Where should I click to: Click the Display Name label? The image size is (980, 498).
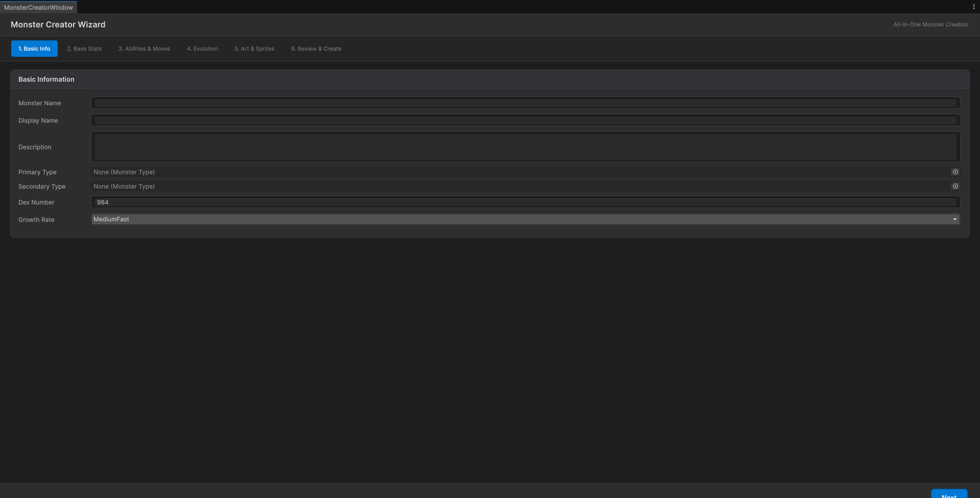(x=38, y=121)
